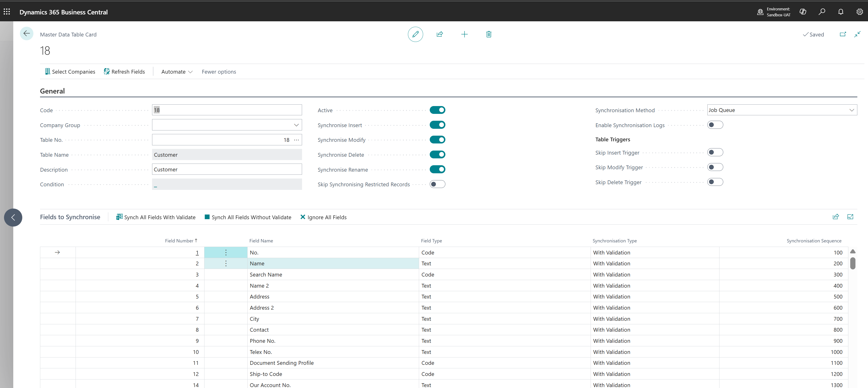This screenshot has width=868, height=388.
Task: Toggle Synchronise Delete switch
Action: pyautogui.click(x=437, y=155)
